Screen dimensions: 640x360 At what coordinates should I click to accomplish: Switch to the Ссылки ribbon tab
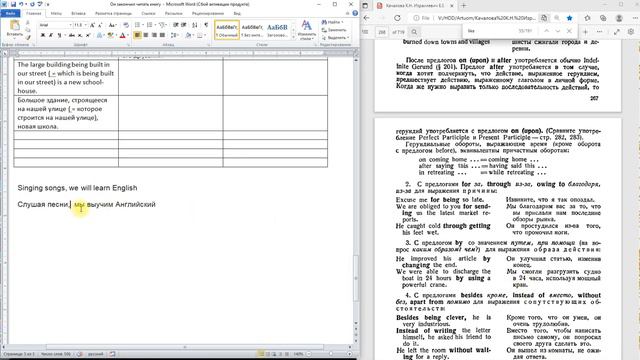[148, 13]
